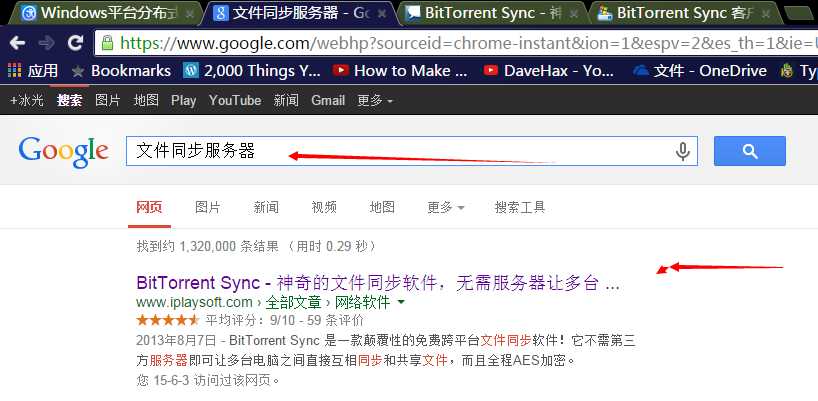The image size is (818, 401).
Task: Click the 您 15-6-3 访问过该网页 text
Action: coord(208,380)
